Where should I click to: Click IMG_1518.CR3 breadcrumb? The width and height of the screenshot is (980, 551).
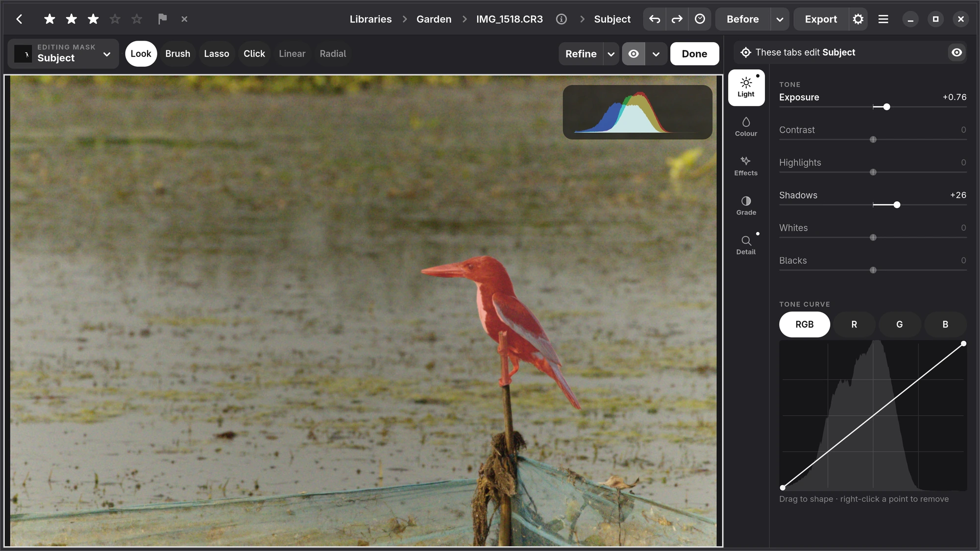[x=509, y=19]
